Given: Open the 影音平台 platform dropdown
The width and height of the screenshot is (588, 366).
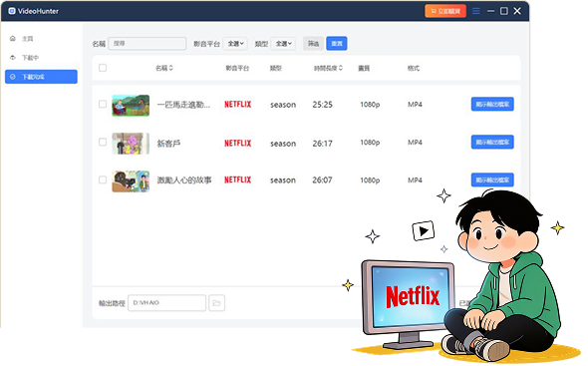Looking at the screenshot, I should (235, 44).
